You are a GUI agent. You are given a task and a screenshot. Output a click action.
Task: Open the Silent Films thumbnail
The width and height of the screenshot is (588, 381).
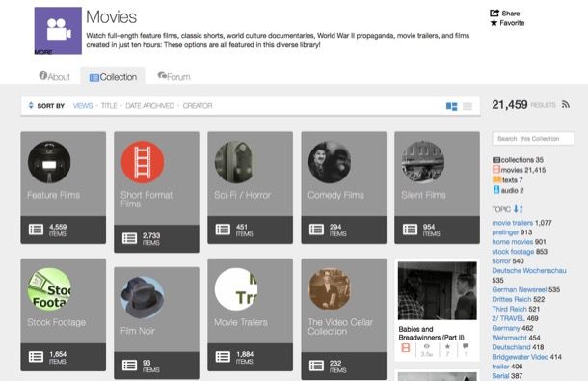point(423,162)
